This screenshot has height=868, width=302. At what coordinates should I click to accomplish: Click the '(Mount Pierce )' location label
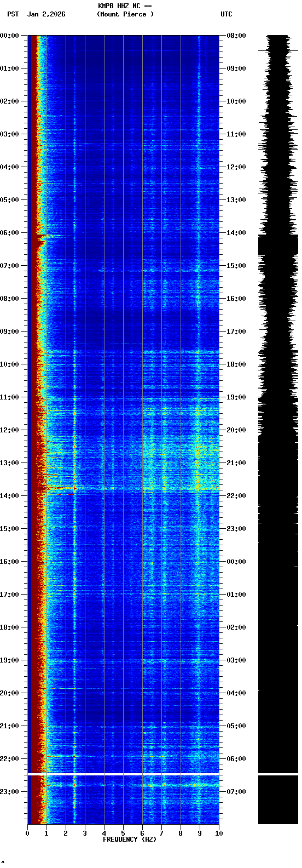pos(125,14)
